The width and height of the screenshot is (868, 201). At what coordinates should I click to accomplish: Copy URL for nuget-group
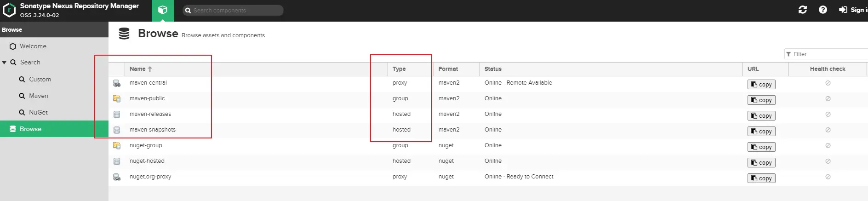[761, 147]
